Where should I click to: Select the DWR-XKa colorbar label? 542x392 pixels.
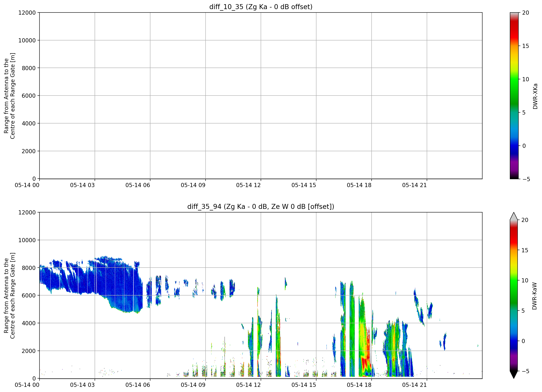tap(535, 96)
